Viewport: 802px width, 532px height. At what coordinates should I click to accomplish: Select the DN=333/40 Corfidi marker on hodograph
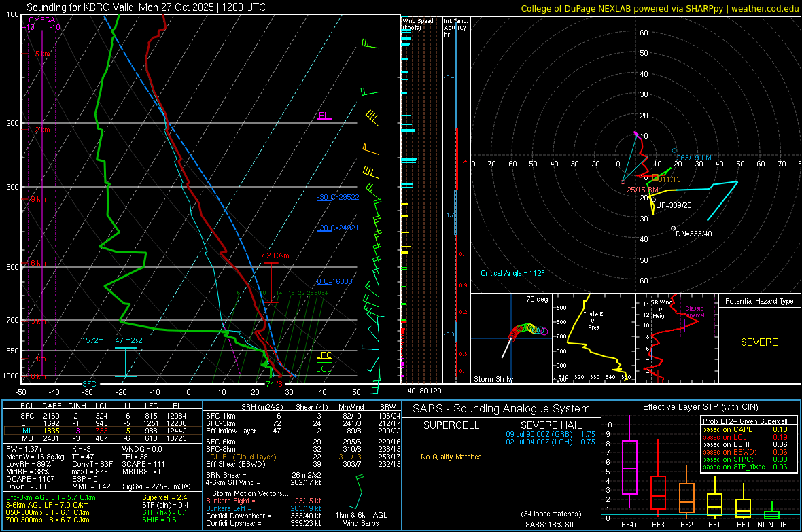tap(673, 228)
